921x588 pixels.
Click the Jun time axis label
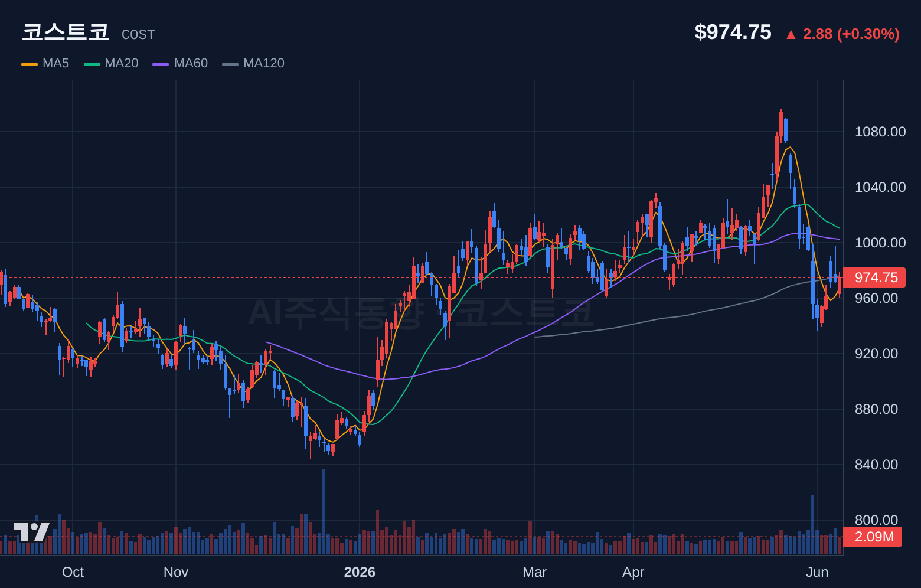click(817, 572)
